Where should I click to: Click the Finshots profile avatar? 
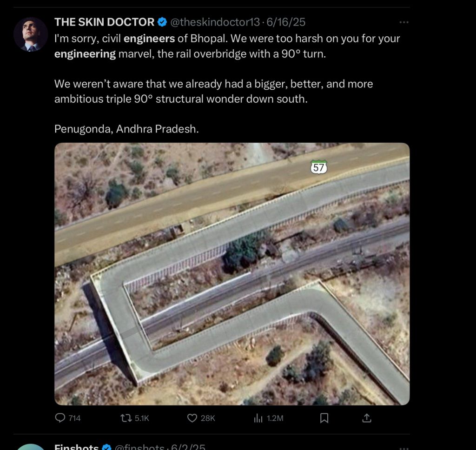31,446
